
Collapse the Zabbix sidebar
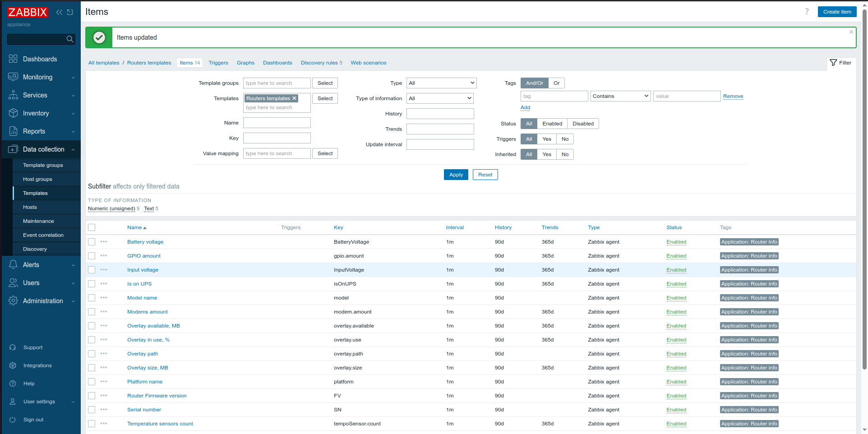coord(59,12)
